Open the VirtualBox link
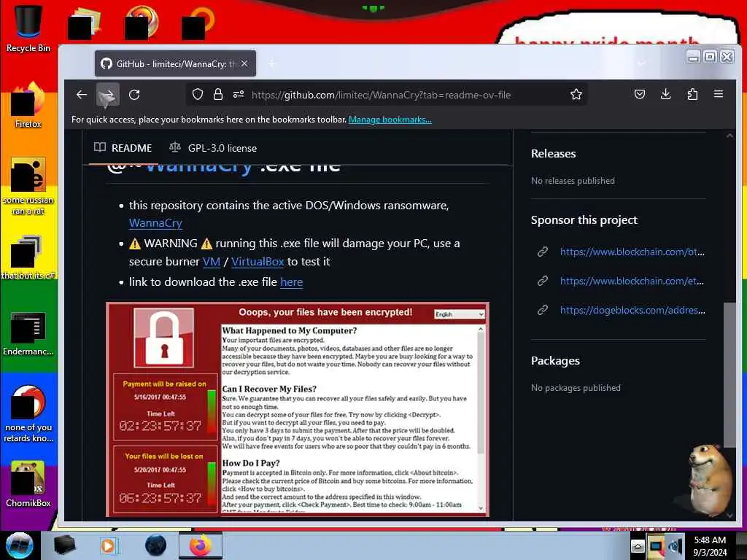Screen dimensions: 747x560 258,262
